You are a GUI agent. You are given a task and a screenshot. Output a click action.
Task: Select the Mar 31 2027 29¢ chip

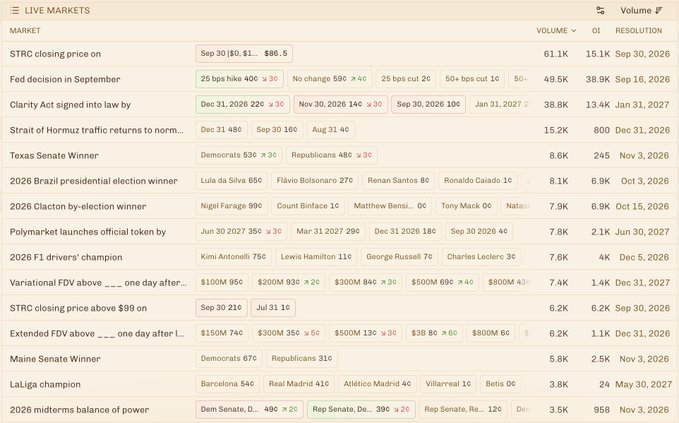click(328, 232)
